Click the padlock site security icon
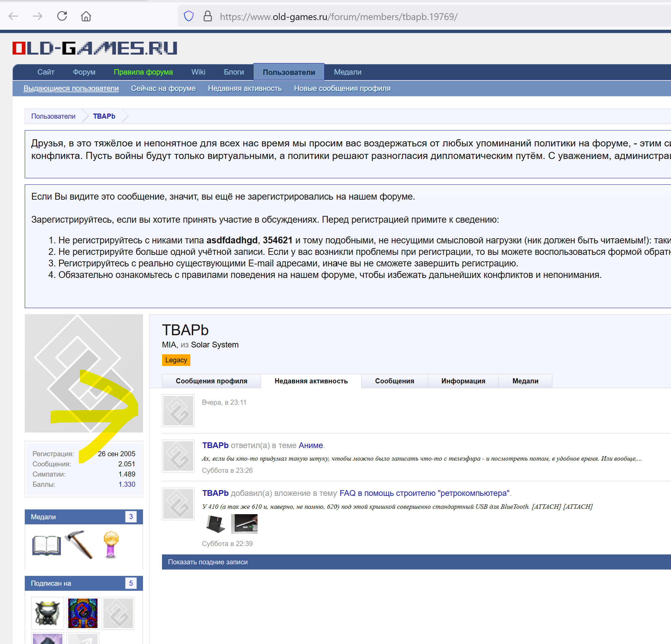Screen dimensions: 671x644 207,16
